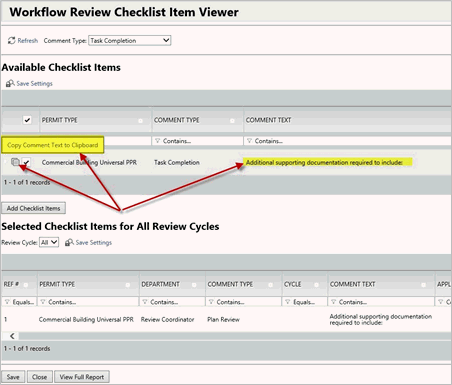This screenshot has width=452, height=385.
Task: Click the Review Coordinator cell
Action: [167, 320]
